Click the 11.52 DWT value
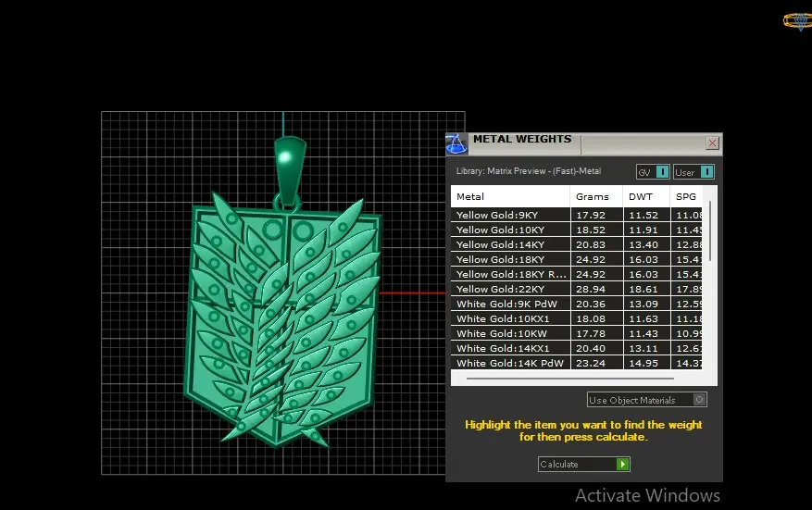 point(643,215)
